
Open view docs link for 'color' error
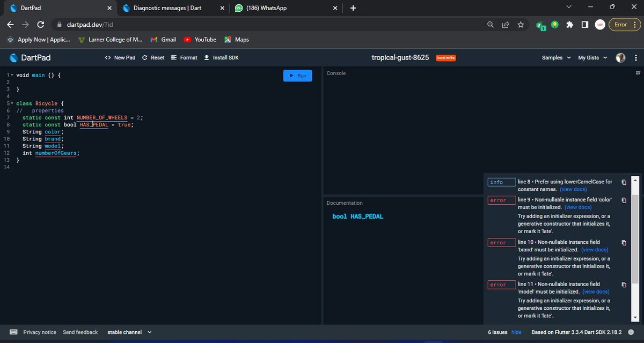pos(578,207)
